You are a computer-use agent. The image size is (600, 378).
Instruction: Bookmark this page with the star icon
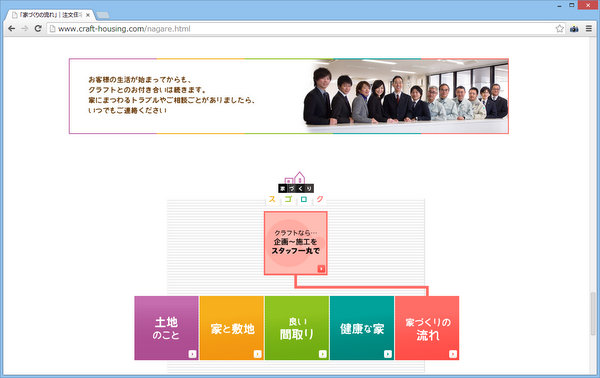tap(559, 29)
